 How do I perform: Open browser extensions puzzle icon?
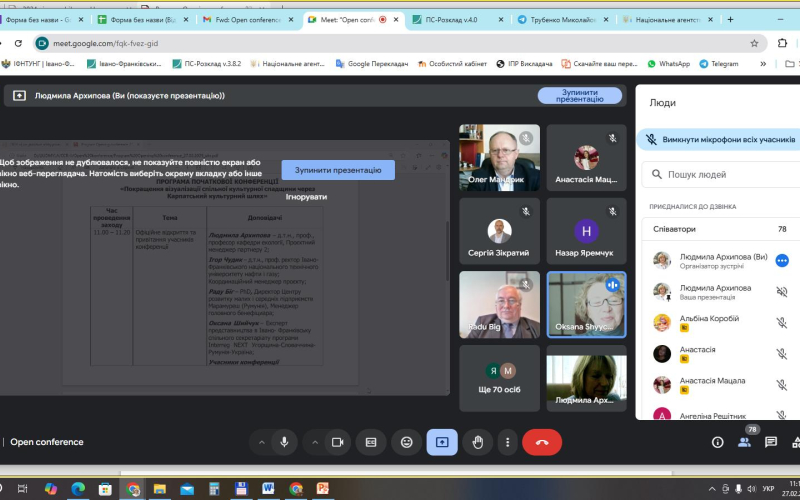click(x=782, y=43)
